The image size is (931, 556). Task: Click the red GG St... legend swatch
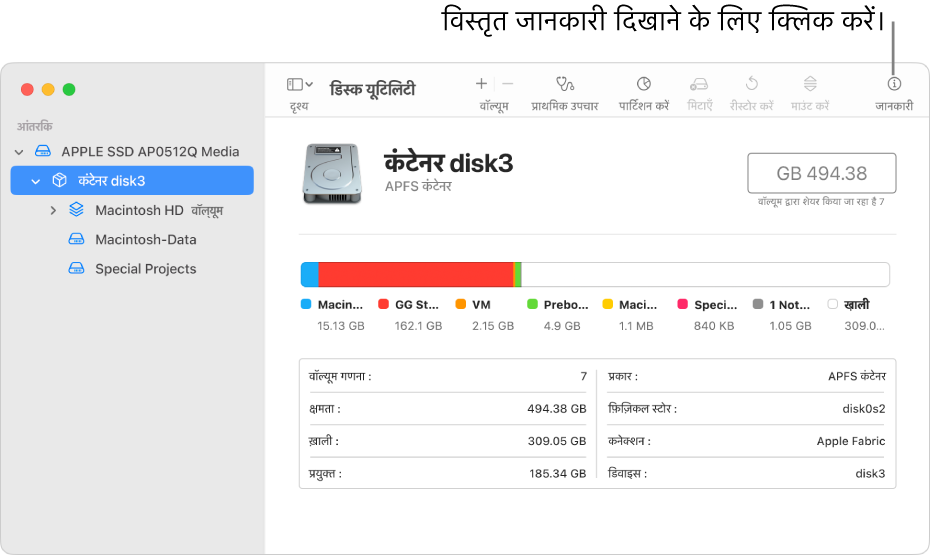tap(384, 304)
